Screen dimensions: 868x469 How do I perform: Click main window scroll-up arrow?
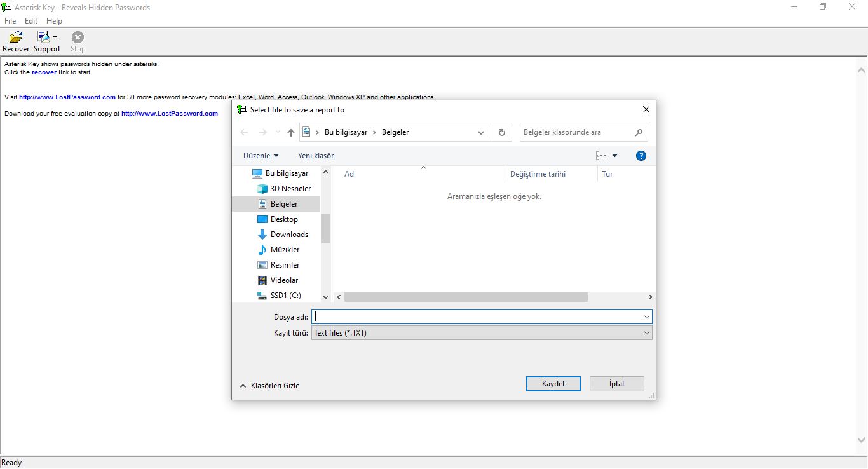pos(862,71)
